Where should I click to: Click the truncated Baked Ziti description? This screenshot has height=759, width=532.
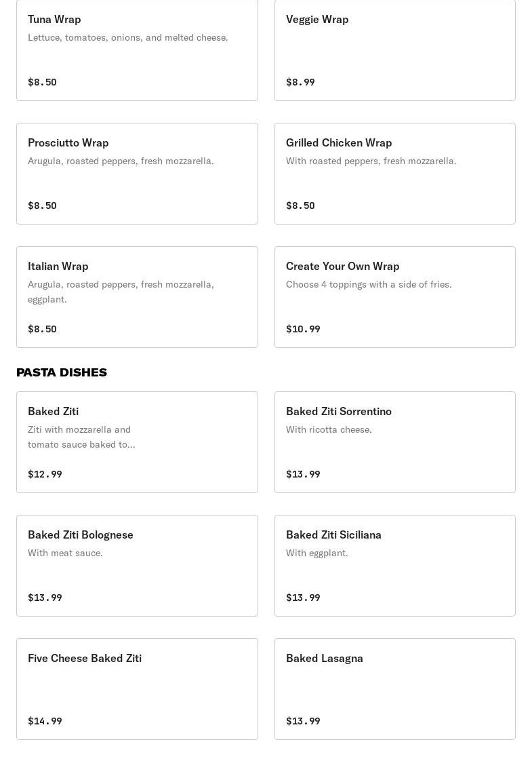81,437
